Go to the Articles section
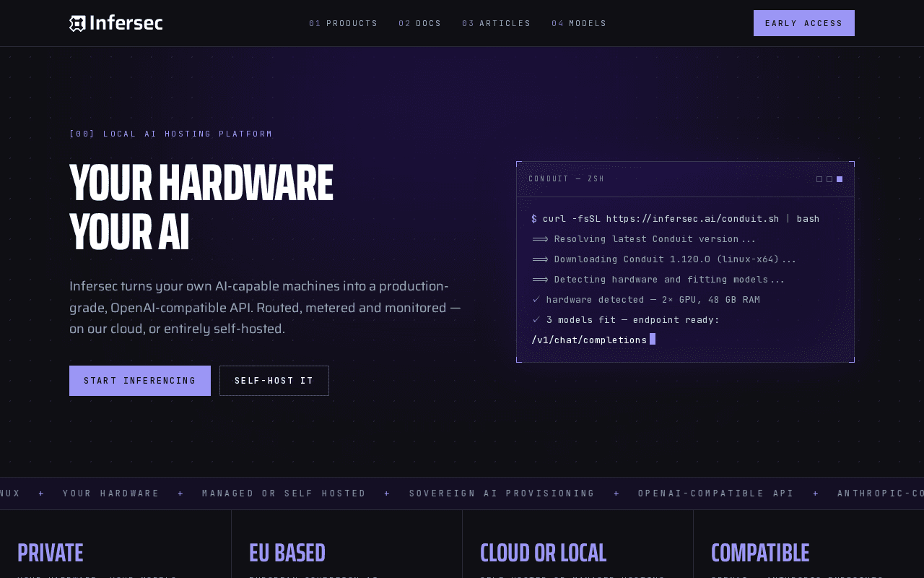Image resolution: width=924 pixels, height=578 pixels. point(497,23)
